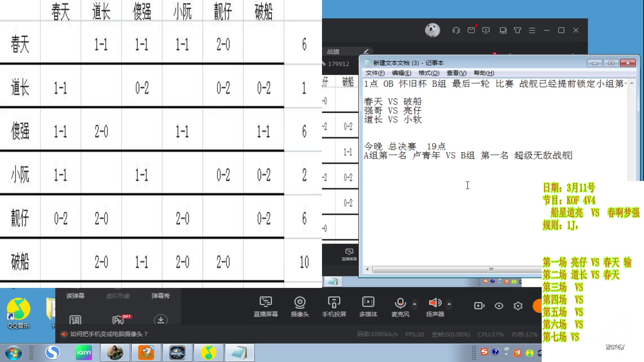Select the 春天 vs 靓仔 score 2-0
Image resolution: width=644 pixels, height=362 pixels.
coord(223,44)
